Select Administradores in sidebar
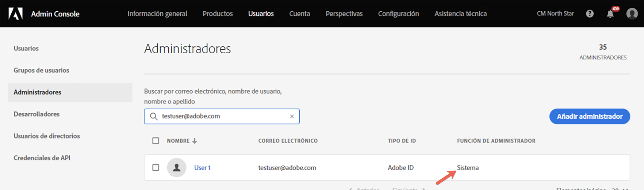 pyautogui.click(x=70, y=92)
